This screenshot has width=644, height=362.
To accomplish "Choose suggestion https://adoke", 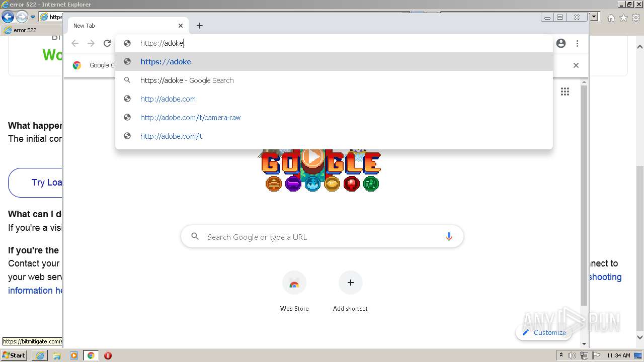I will pyautogui.click(x=334, y=62).
